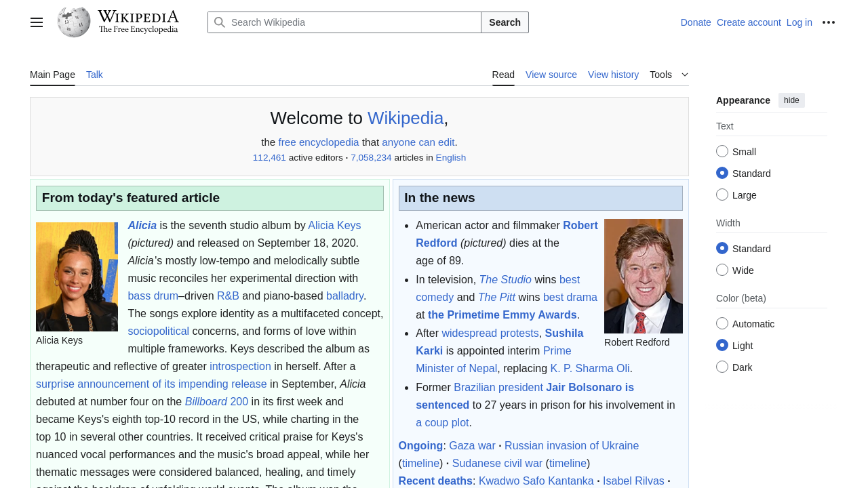Open the Billboard 200 link
This screenshot has width=868, height=488.
point(216,401)
